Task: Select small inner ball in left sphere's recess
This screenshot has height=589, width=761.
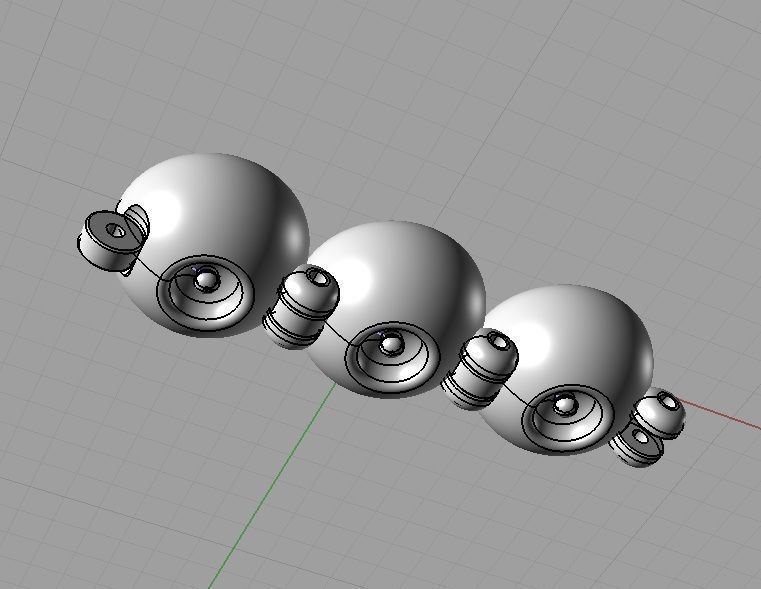Action: point(206,280)
